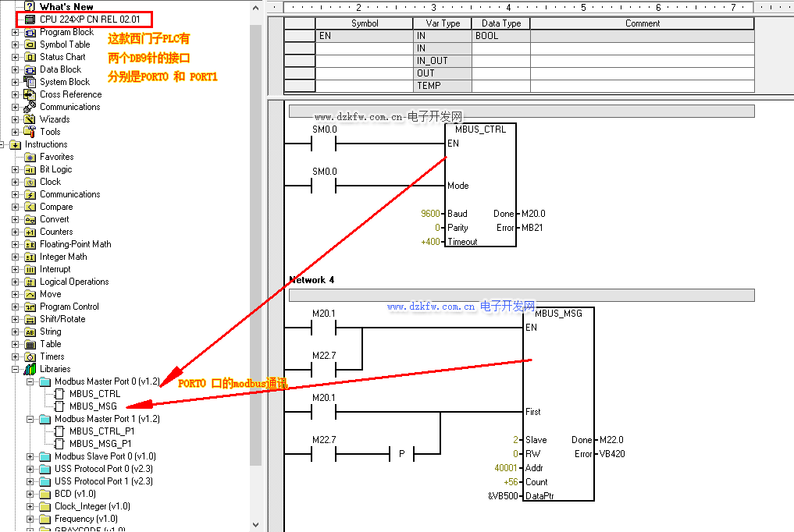Click the Libraries folder icon
Viewport: 794px width, 532px height.
pyautogui.click(x=30, y=369)
